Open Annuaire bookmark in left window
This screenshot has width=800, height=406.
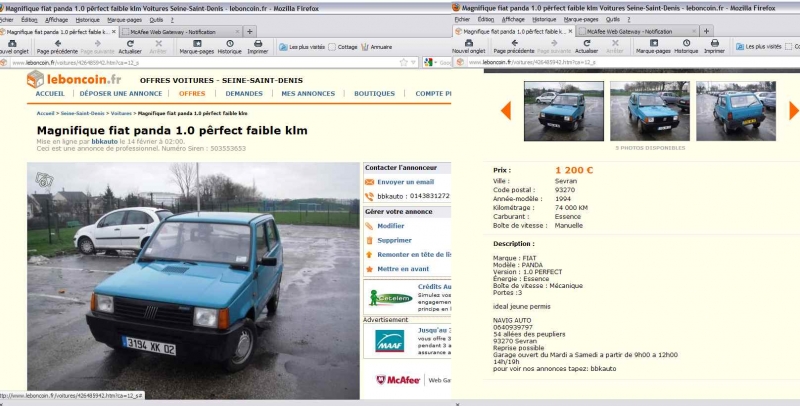tap(377, 47)
